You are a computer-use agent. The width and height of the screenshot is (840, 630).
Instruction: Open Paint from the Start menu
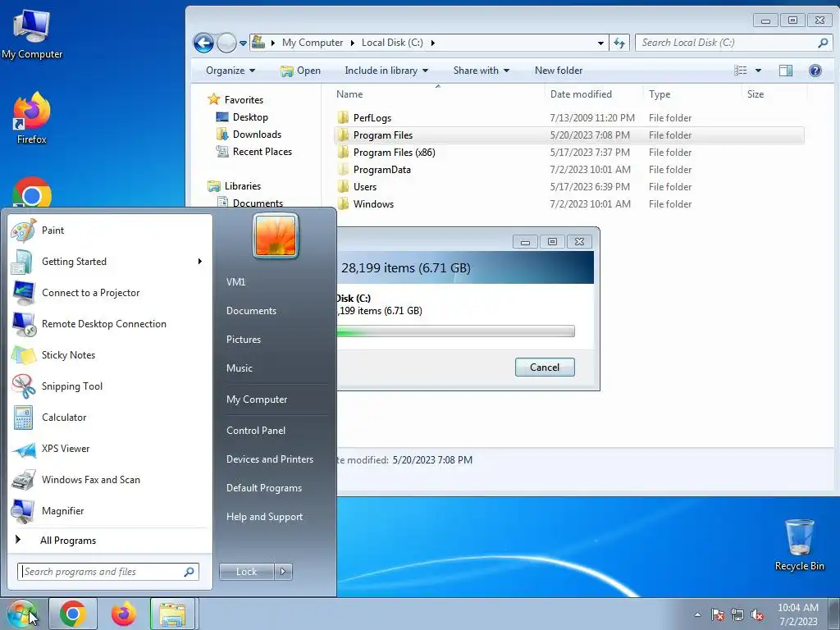pyautogui.click(x=110, y=231)
